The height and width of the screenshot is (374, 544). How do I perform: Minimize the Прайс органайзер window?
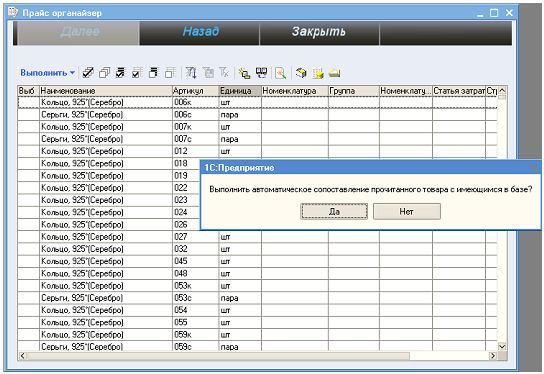[480, 14]
